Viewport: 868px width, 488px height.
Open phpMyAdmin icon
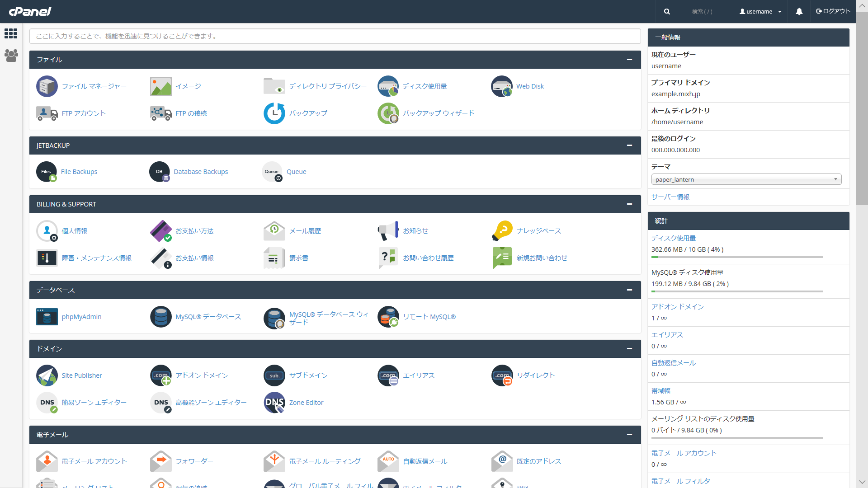tap(47, 317)
